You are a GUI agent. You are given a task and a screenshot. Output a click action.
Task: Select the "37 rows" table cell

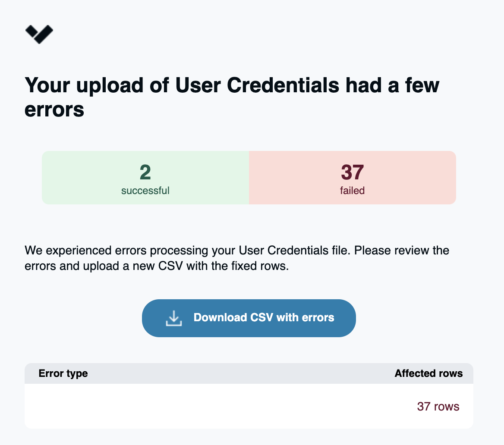tap(438, 406)
